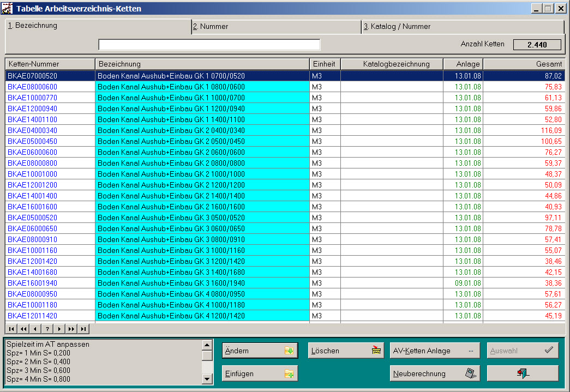Start Neuberechnung with the calculator button
This screenshot has width=570, height=392.
[x=435, y=373]
